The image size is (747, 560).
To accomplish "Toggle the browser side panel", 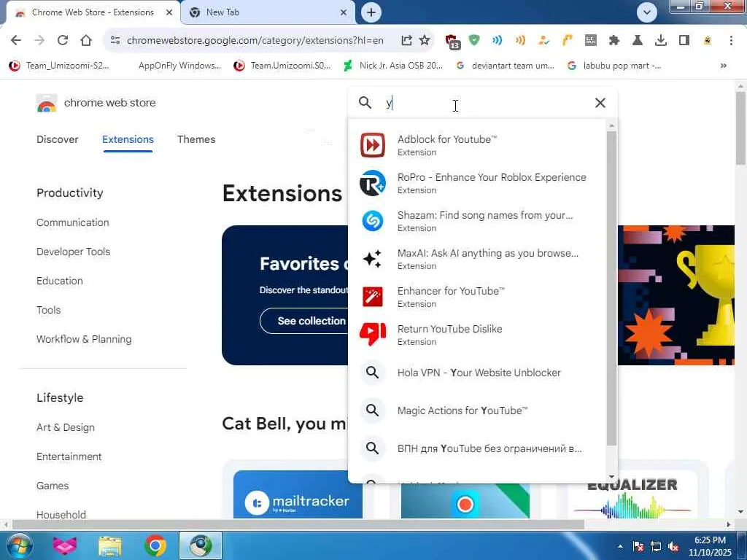I will point(684,41).
